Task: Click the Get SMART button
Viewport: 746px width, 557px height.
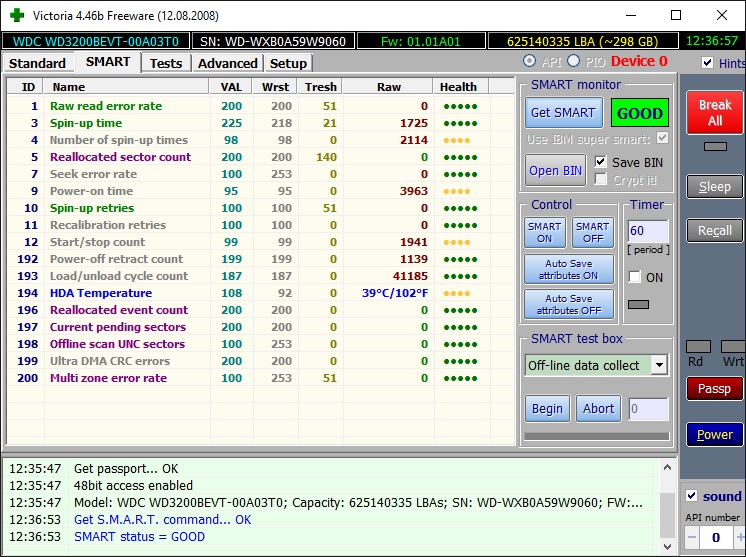Action: [563, 113]
